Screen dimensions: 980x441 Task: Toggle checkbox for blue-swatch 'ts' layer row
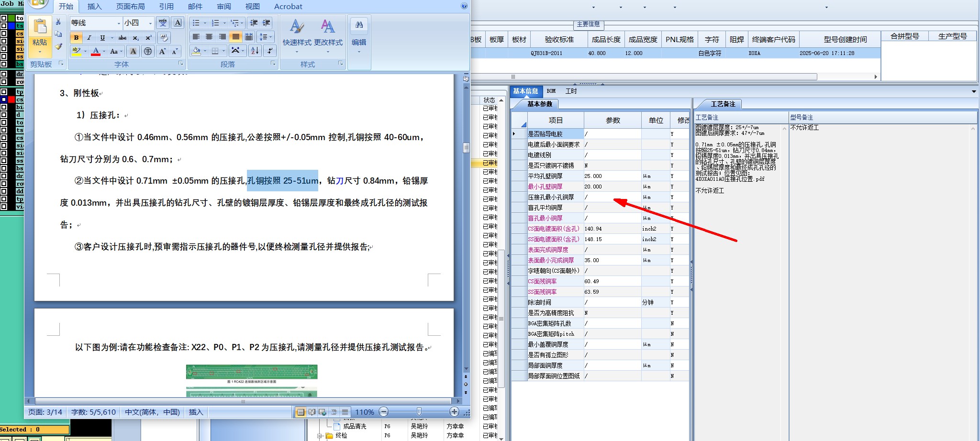tap(4, 26)
